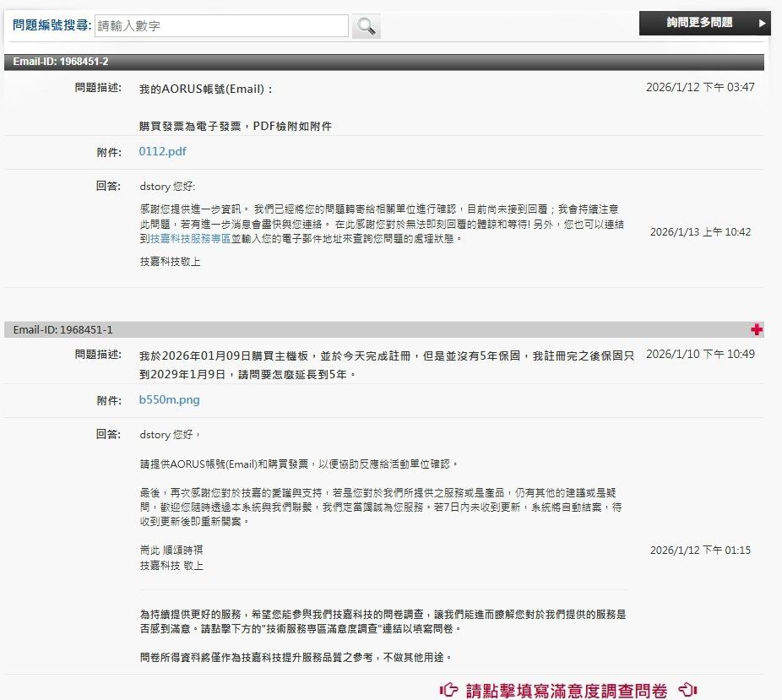The width and height of the screenshot is (782, 700).
Task: Click the 技嘉科技敬上 signature in first reply
Action: click(170, 262)
